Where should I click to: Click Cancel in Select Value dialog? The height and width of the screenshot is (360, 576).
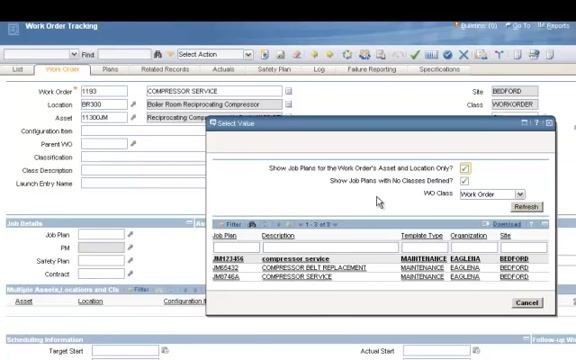click(x=527, y=303)
